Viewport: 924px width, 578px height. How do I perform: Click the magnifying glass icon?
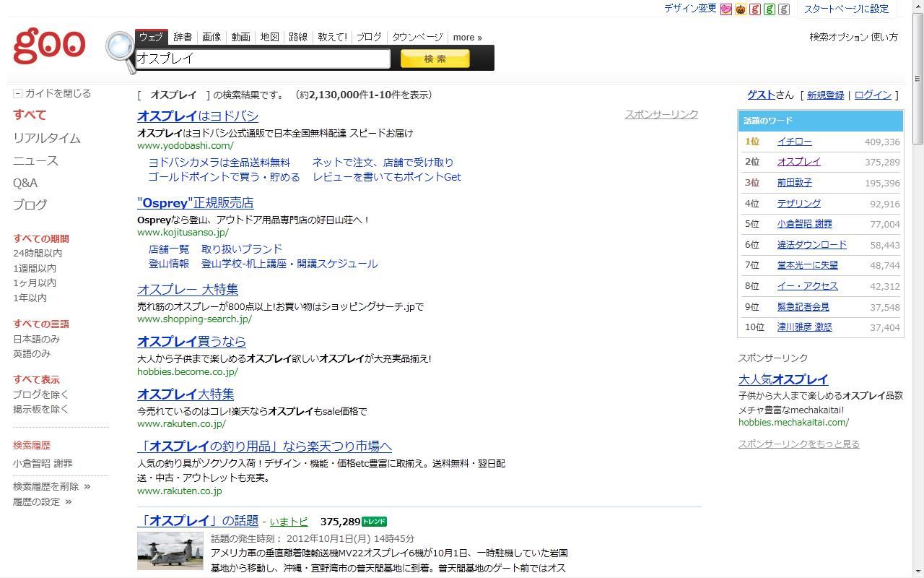[x=120, y=52]
